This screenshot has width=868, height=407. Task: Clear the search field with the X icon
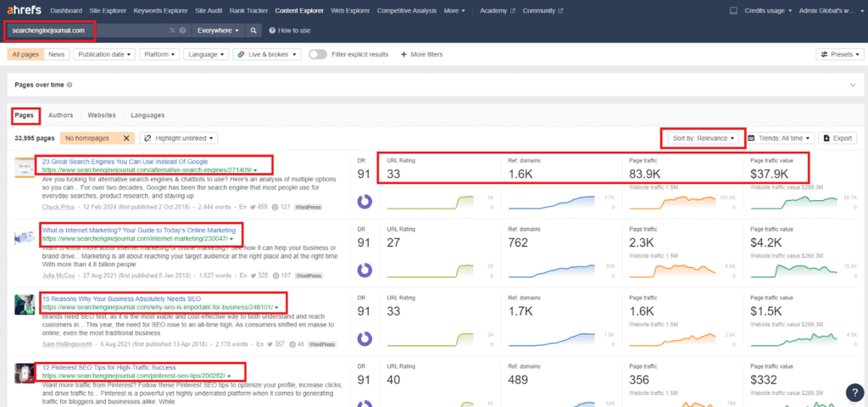pyautogui.click(x=172, y=31)
